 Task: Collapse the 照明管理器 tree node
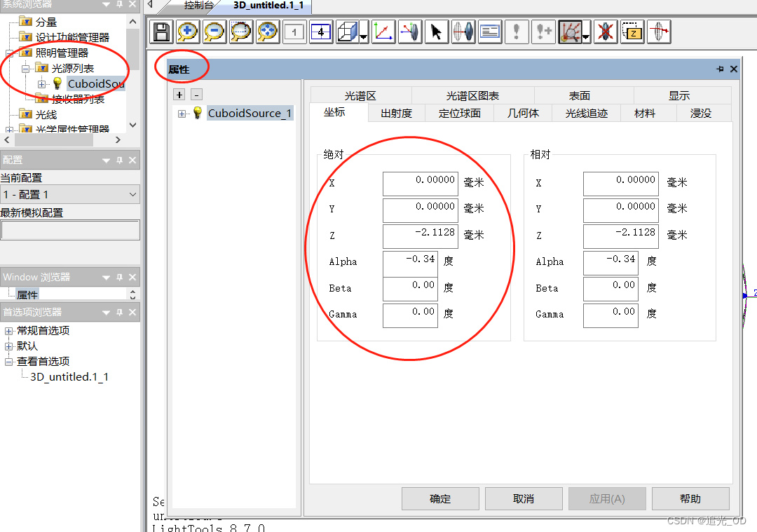(9, 53)
